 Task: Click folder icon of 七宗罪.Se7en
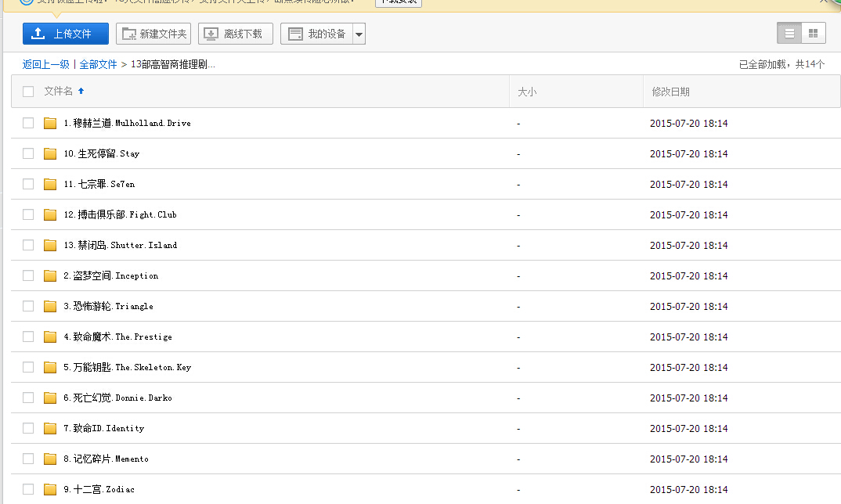[x=50, y=185]
